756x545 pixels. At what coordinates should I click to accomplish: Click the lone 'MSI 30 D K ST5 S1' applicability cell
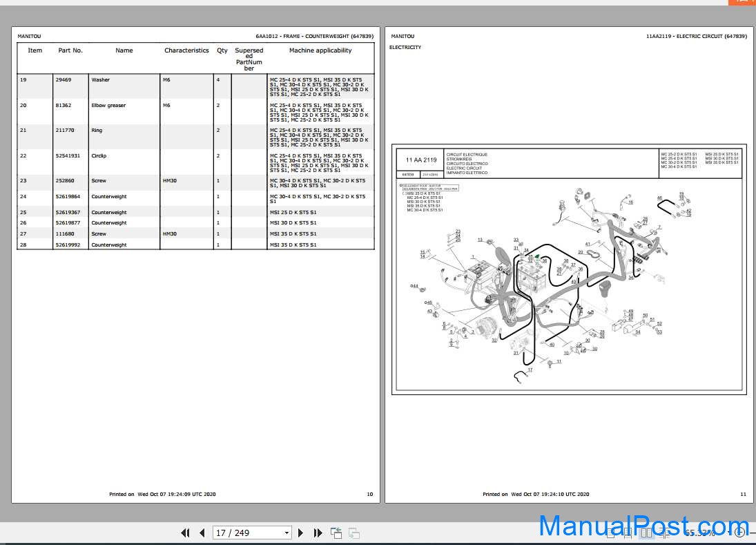(x=293, y=223)
